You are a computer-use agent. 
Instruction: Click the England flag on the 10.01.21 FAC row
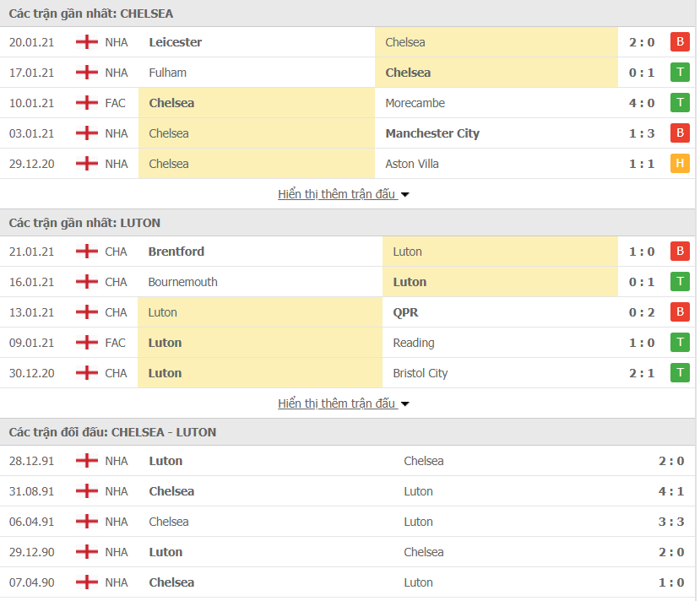pos(87,103)
